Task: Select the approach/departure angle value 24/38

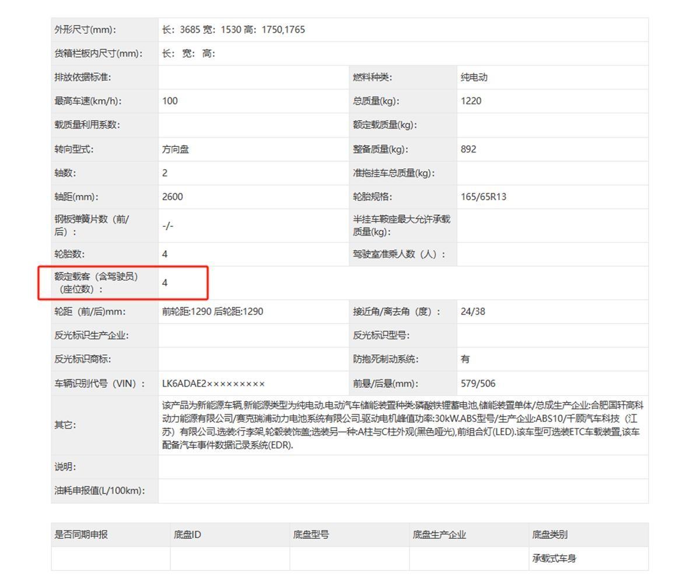Action: 473,311
